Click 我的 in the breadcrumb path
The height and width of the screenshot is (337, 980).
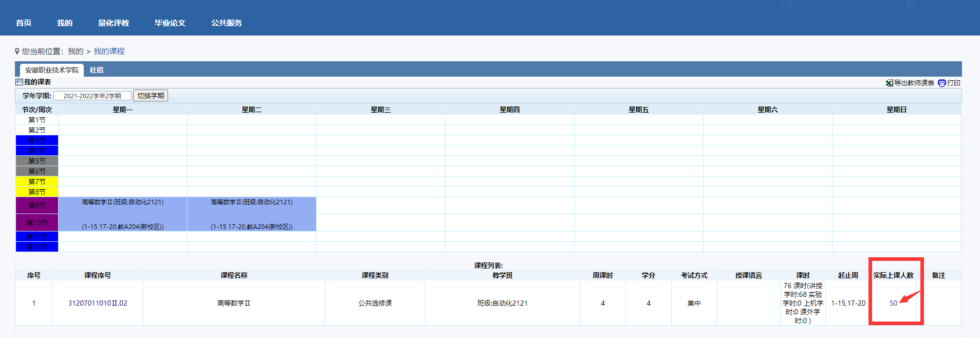(x=76, y=51)
